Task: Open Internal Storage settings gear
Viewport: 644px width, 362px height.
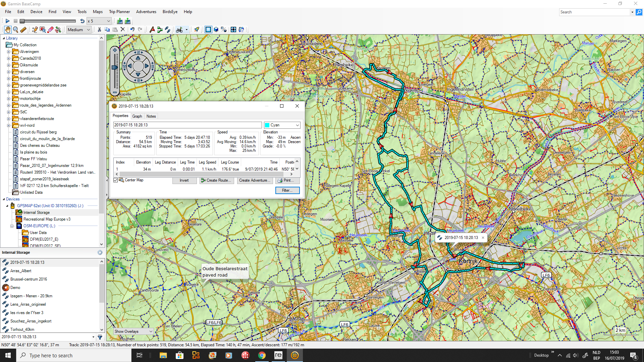Action: point(100,252)
